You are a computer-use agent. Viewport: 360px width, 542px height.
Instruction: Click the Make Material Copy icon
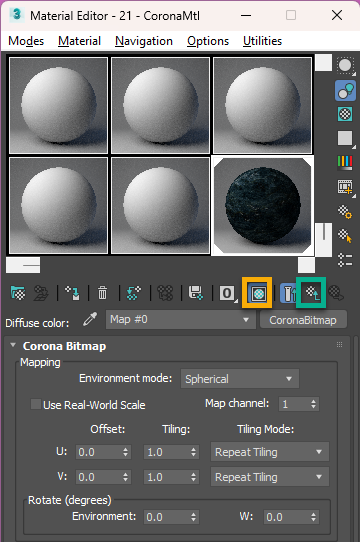point(134,293)
